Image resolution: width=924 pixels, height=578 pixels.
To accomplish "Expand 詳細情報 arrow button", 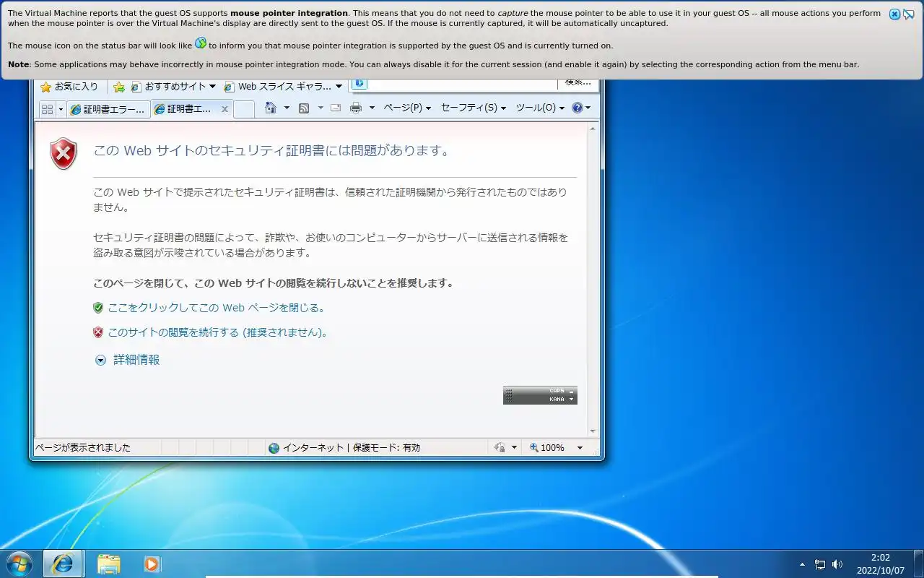I will [101, 360].
